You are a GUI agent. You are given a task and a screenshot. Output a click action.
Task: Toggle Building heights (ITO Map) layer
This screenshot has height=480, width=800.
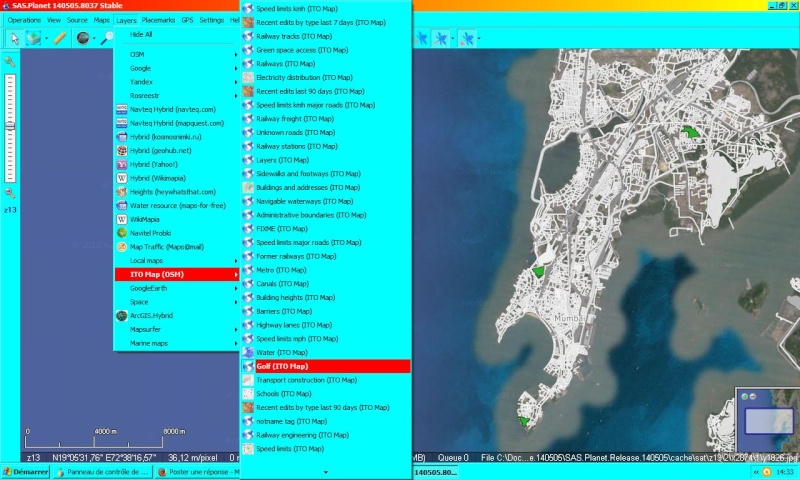[x=326, y=297]
